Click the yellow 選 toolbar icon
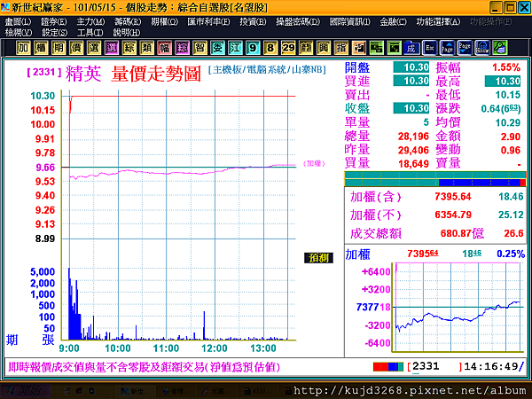 pyautogui.click(x=94, y=48)
